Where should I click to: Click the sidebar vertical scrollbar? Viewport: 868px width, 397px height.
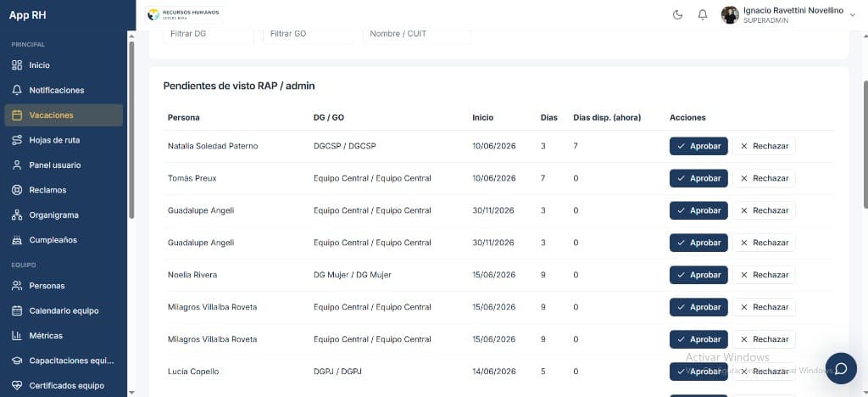click(x=131, y=130)
